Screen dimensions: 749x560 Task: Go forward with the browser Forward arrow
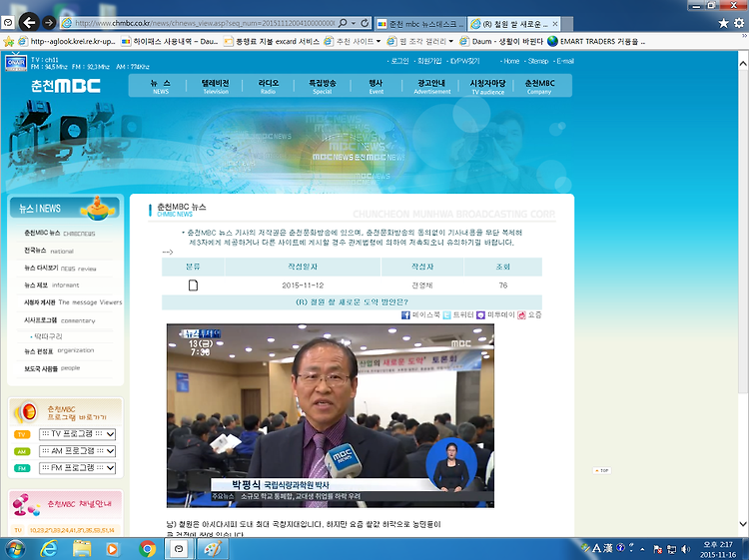(x=49, y=22)
